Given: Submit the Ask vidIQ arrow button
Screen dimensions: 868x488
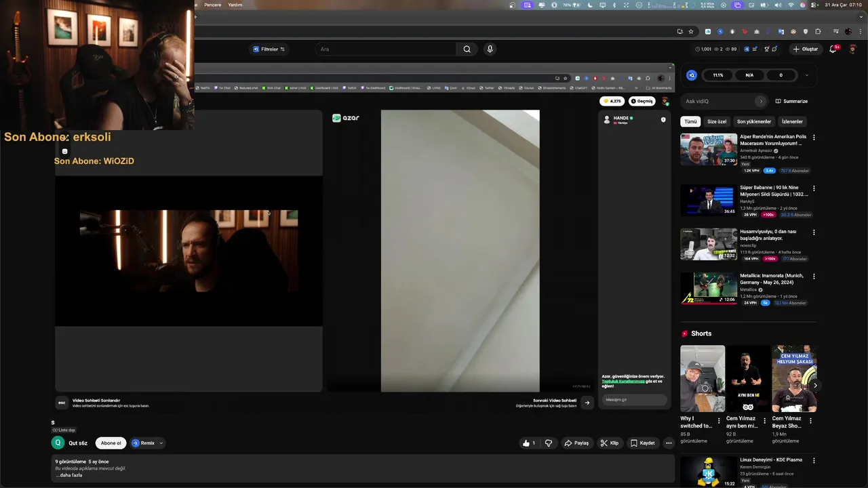Looking at the screenshot, I should [761, 101].
